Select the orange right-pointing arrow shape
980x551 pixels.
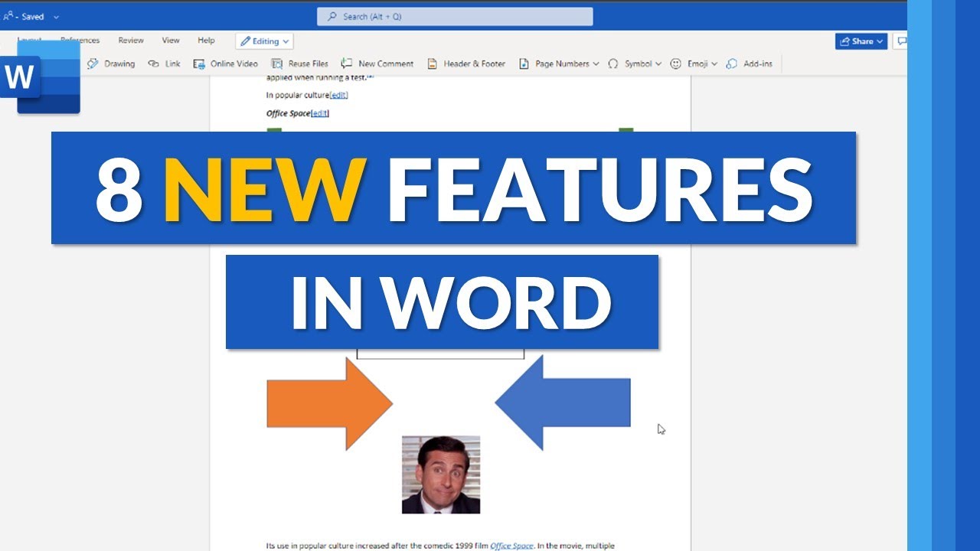329,403
